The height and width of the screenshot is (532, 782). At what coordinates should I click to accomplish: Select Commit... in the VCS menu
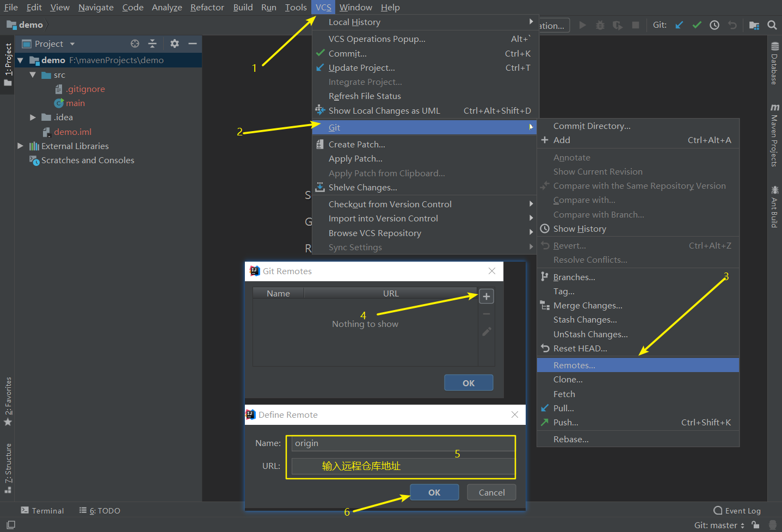[x=426, y=53]
